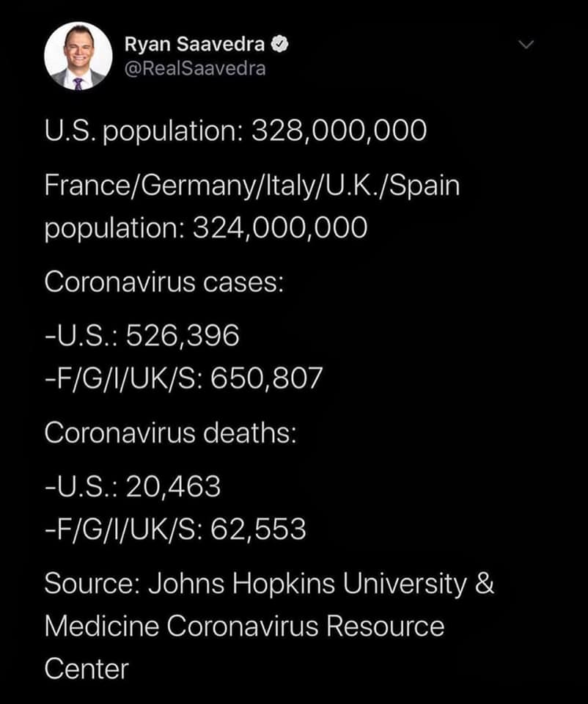This screenshot has width=588, height=704.
Task: Select the U.S. cases count 526,396
Action: click(183, 336)
